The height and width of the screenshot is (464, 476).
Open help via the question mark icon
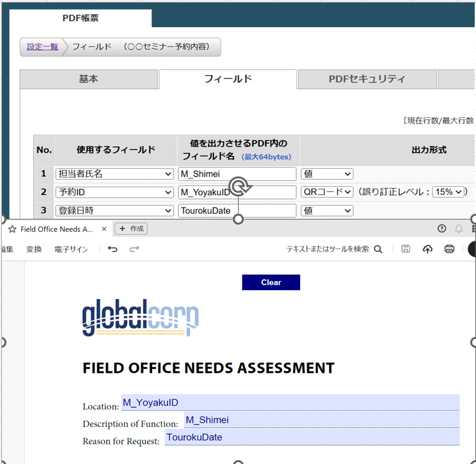coord(441,228)
